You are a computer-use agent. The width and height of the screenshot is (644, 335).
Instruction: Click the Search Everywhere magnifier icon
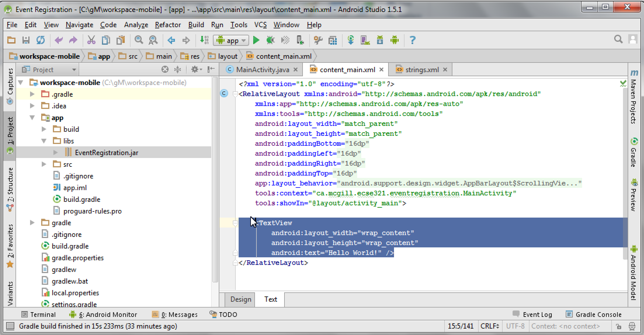point(618,39)
